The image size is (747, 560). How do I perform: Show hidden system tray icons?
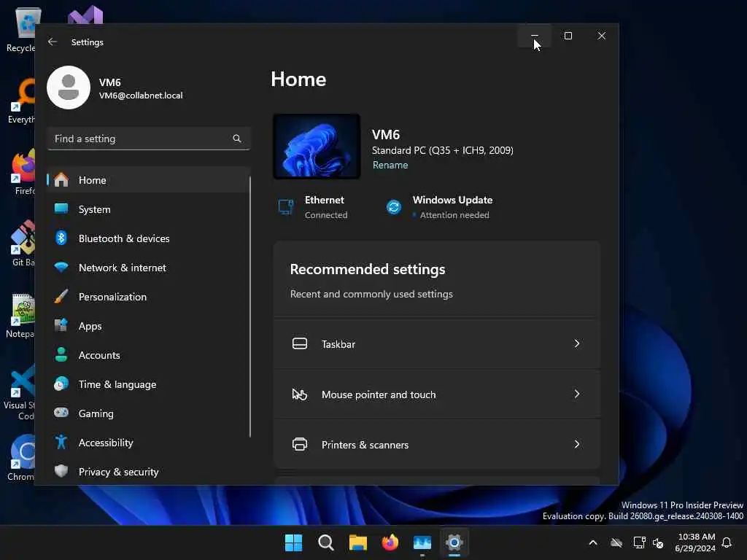pyautogui.click(x=593, y=542)
